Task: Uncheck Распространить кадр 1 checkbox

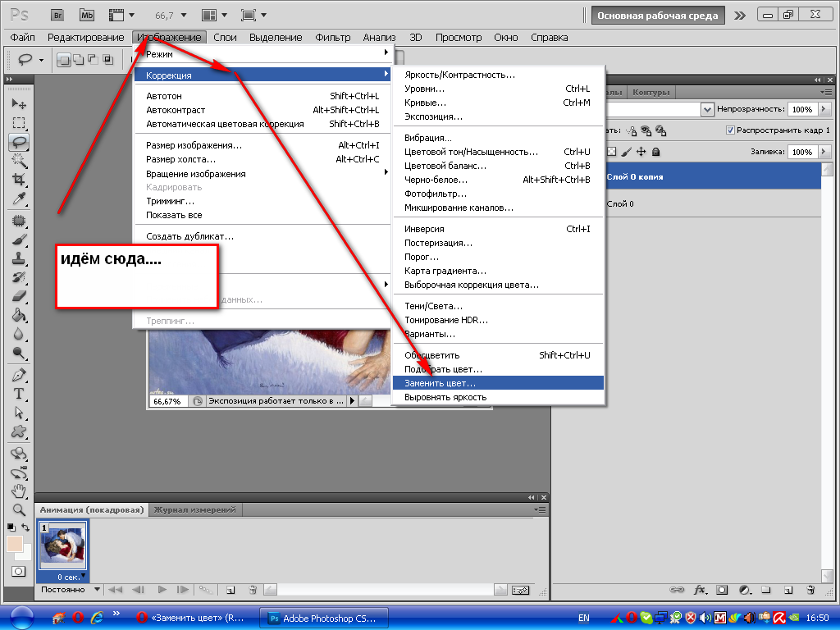Action: point(729,130)
